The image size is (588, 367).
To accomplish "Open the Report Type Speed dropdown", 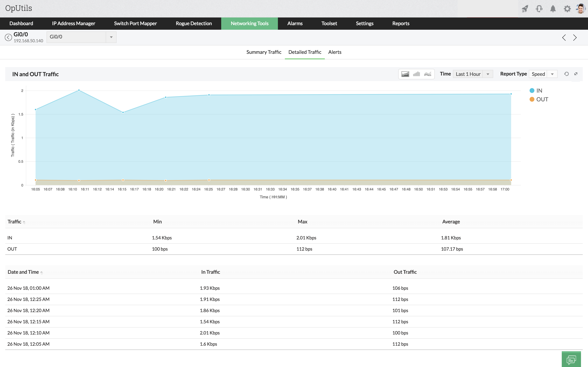I will click(543, 74).
